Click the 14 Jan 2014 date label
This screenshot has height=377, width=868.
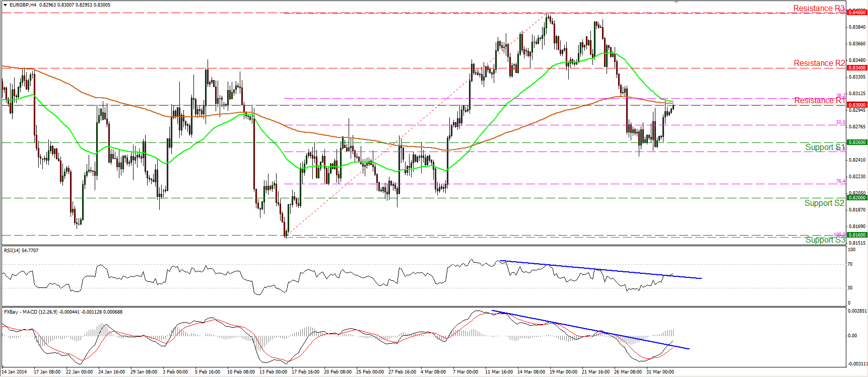coord(15,372)
